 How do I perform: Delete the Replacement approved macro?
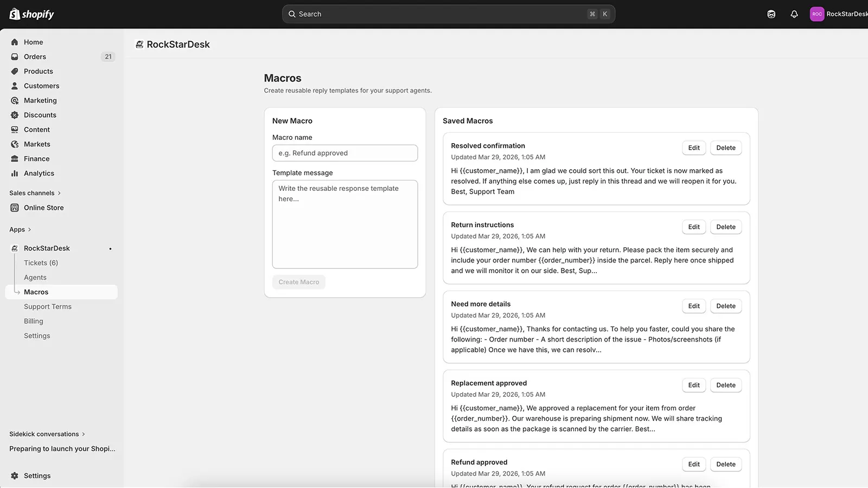click(726, 386)
